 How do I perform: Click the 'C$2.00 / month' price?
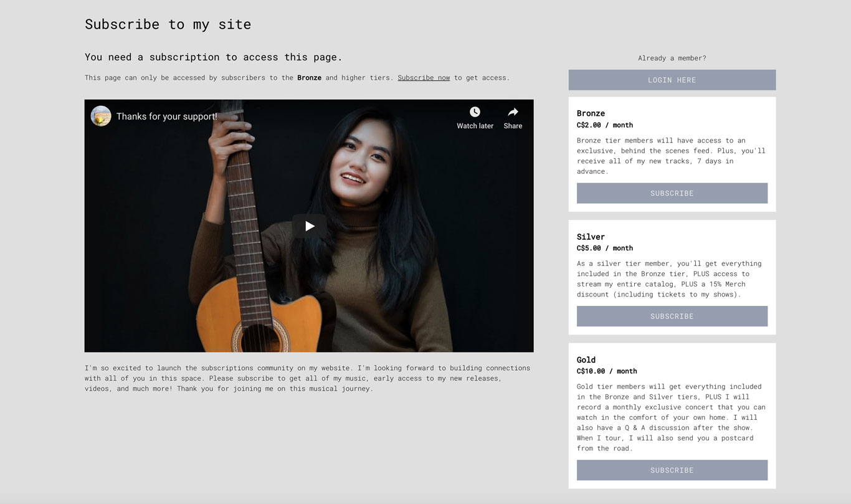pyautogui.click(x=605, y=125)
